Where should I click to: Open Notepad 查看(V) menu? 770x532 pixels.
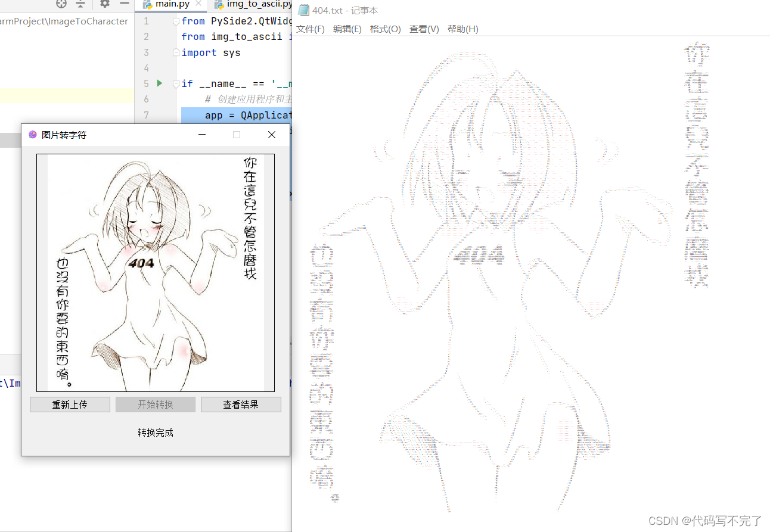click(424, 29)
